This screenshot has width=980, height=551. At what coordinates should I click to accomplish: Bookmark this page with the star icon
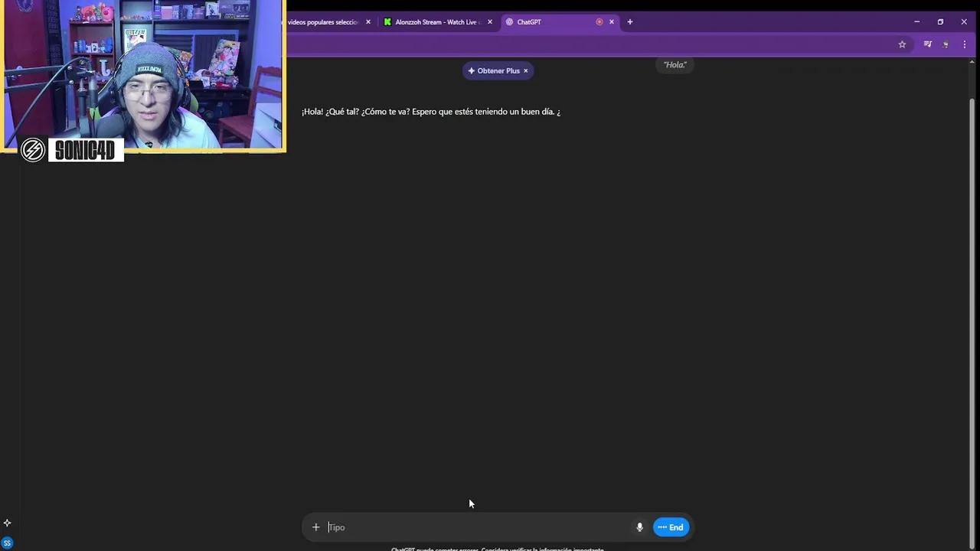pyautogui.click(x=902, y=44)
